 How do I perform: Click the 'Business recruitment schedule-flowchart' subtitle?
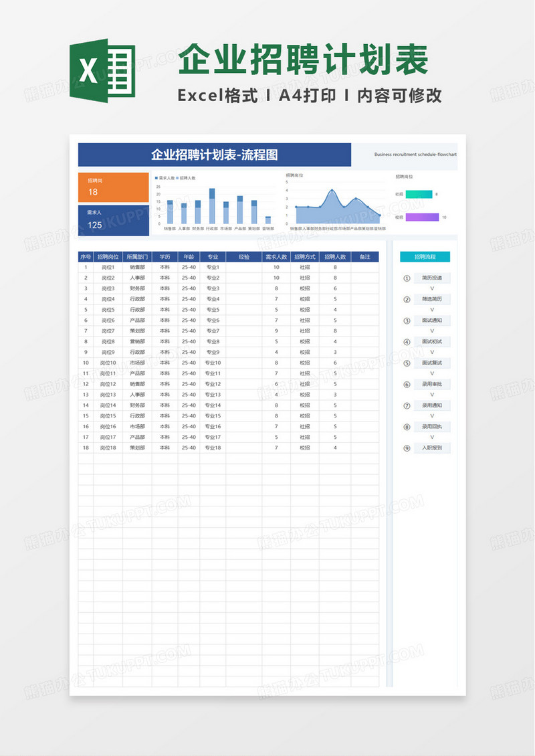415,155
